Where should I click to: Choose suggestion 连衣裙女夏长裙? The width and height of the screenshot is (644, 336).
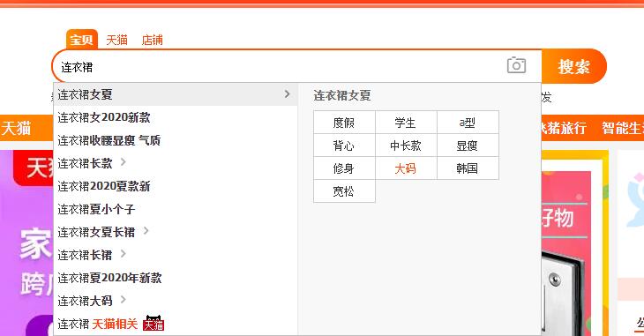(x=176, y=232)
